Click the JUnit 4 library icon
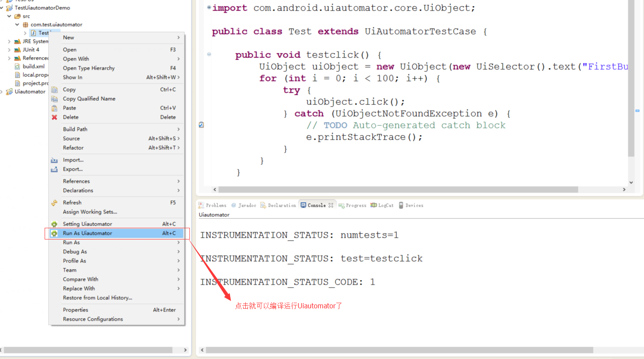Viewport: 644px width, 359px height. [17, 50]
